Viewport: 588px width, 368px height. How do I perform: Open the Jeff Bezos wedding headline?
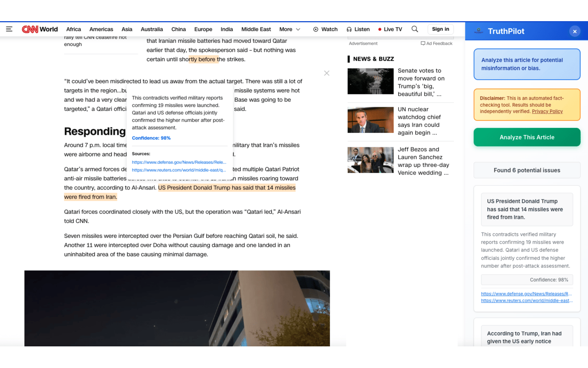coord(424,161)
